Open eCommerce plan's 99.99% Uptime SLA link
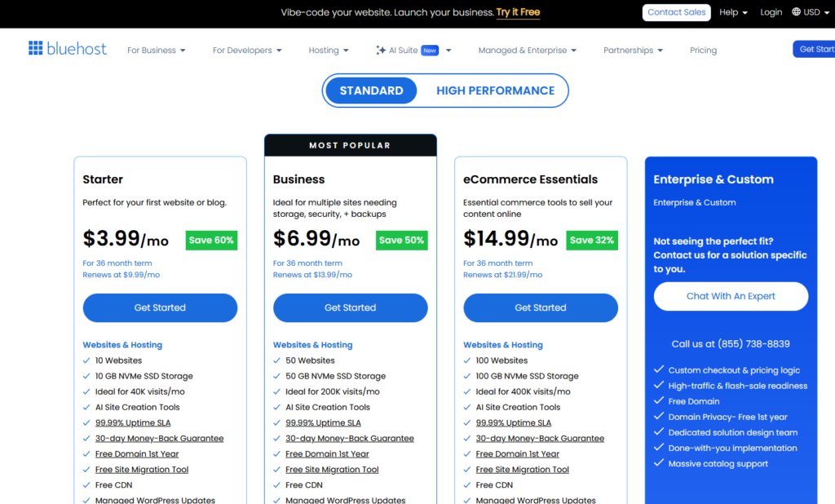The image size is (835, 504). [514, 422]
